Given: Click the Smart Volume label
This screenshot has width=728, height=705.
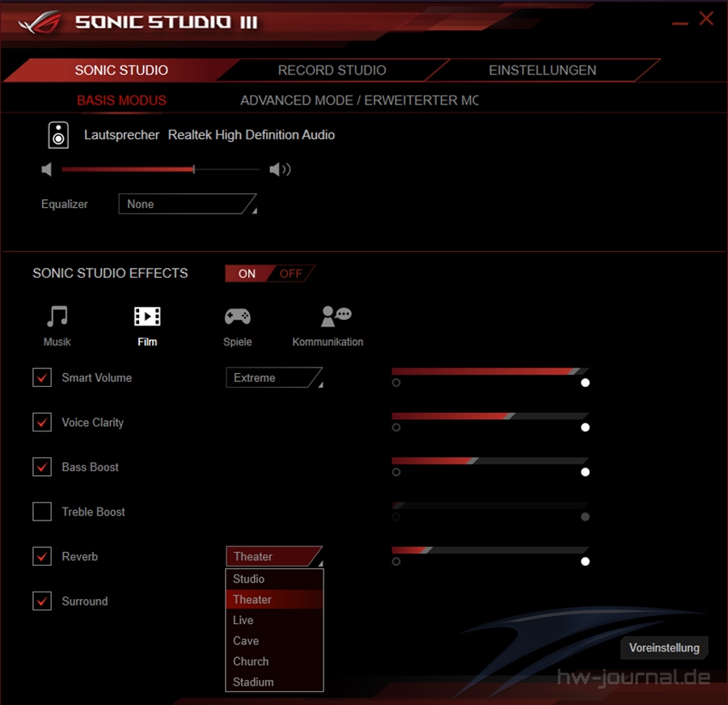Looking at the screenshot, I should click(x=97, y=378).
